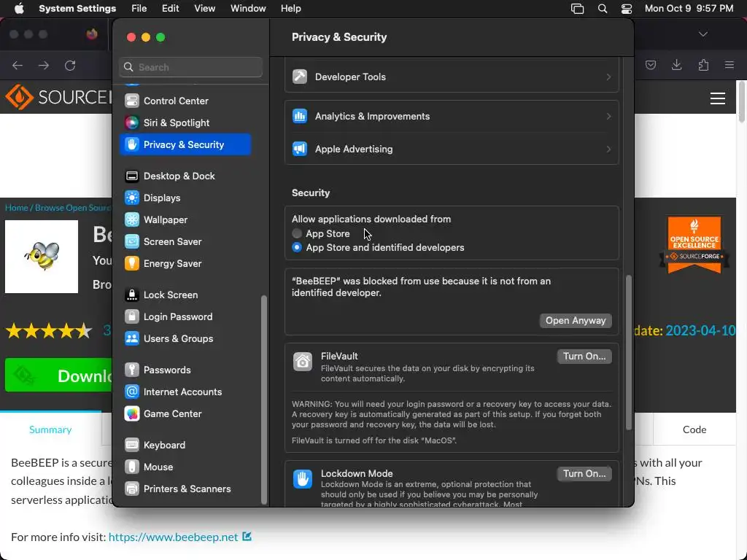Switch to the Summary tab on SourceForge

point(50,429)
